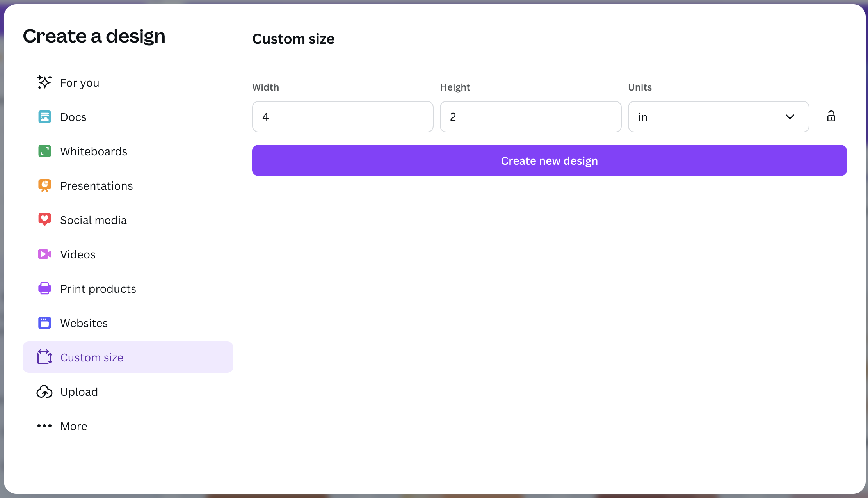This screenshot has width=868, height=498.
Task: Click the More three-dots icon
Action: point(44,426)
